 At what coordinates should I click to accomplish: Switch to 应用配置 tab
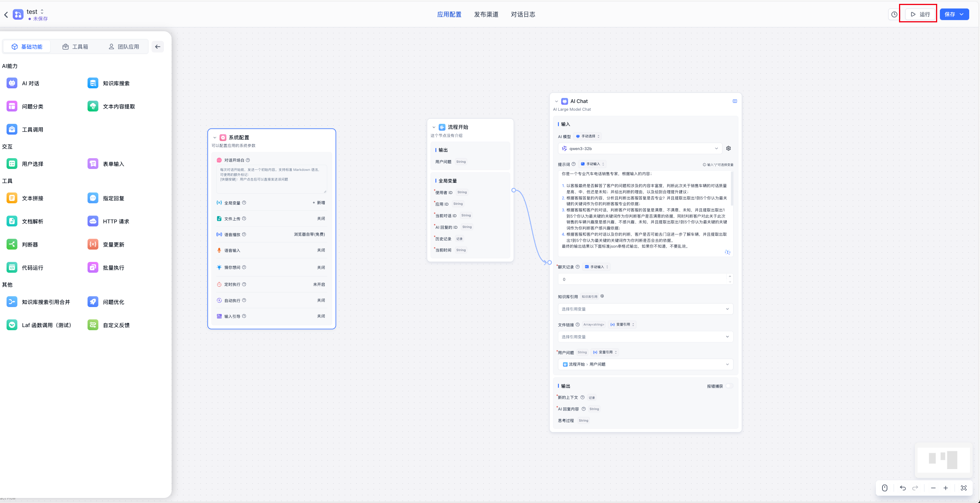coord(449,15)
